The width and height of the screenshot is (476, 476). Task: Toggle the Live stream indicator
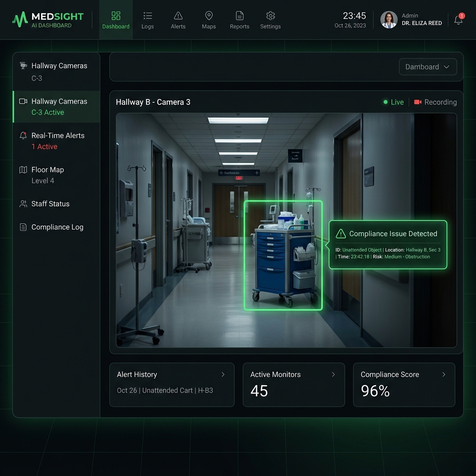pyautogui.click(x=393, y=102)
